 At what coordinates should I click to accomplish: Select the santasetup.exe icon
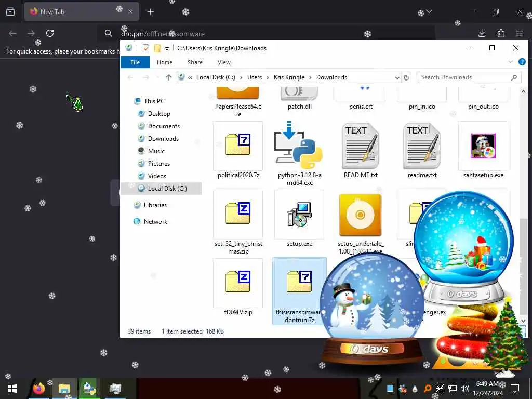coord(483,146)
